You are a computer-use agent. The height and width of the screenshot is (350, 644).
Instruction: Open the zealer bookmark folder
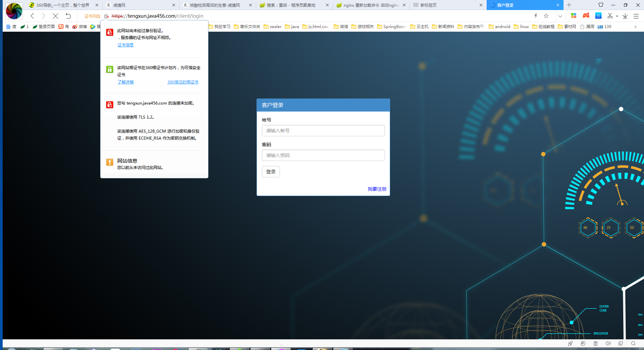(273, 27)
